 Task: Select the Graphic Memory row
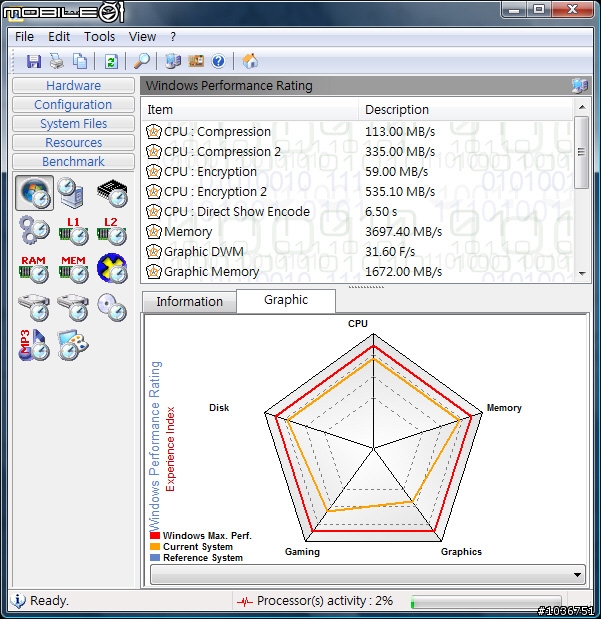pos(357,272)
